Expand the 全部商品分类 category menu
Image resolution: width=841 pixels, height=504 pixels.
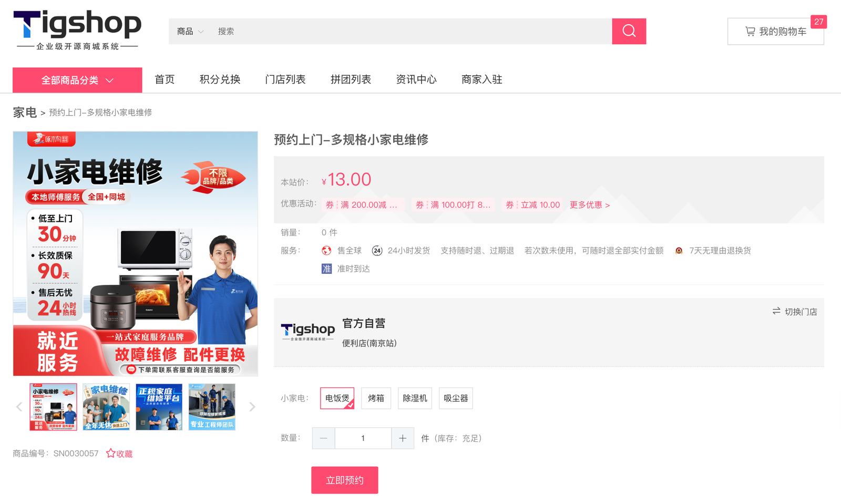(77, 80)
